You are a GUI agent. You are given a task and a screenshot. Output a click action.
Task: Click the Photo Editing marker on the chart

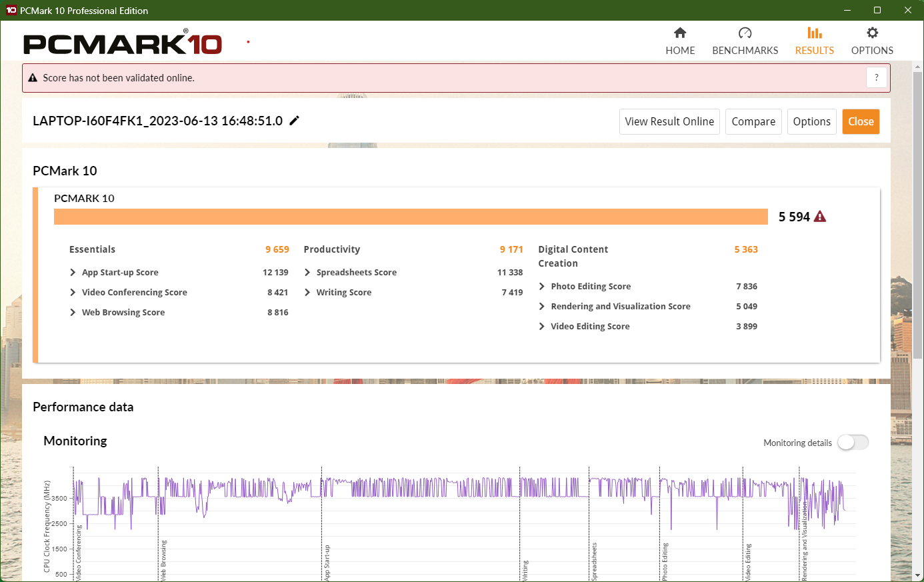[665, 562]
